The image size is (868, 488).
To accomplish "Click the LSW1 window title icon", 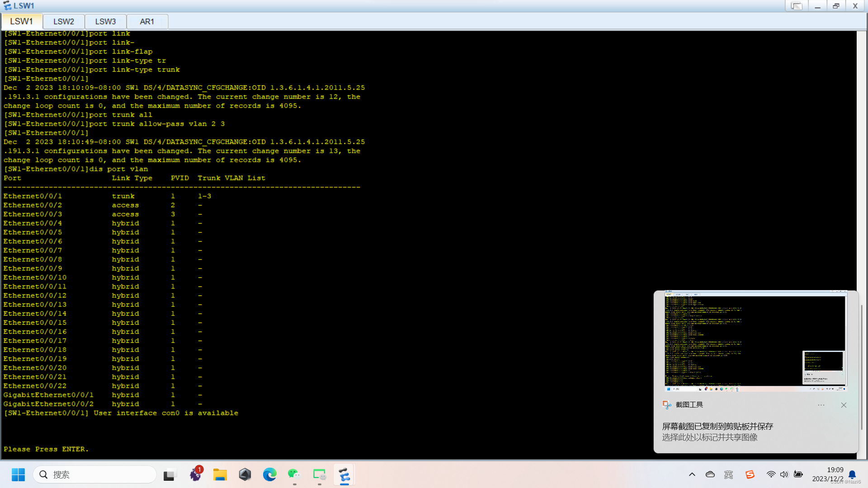I will [x=7, y=6].
